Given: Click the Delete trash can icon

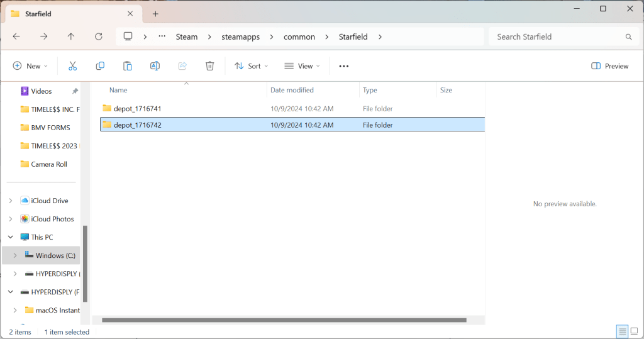Looking at the screenshot, I should [210, 66].
